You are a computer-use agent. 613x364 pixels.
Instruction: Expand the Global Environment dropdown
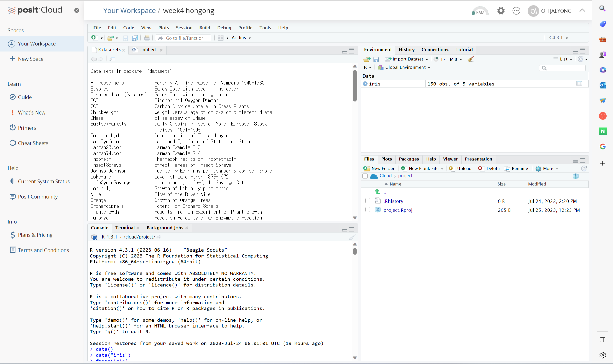click(x=405, y=67)
